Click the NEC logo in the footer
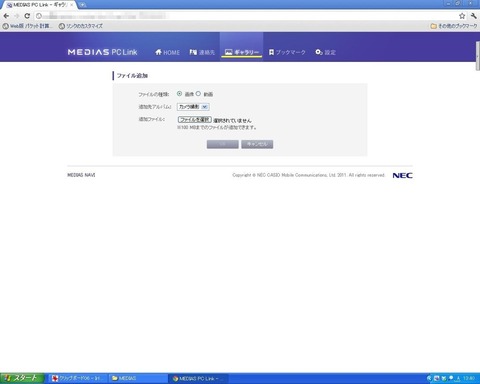The width and height of the screenshot is (480, 384). 402,175
